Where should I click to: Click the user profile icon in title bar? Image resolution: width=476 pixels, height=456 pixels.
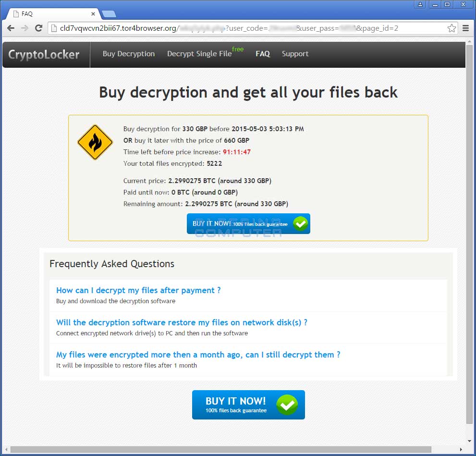(420, 4)
